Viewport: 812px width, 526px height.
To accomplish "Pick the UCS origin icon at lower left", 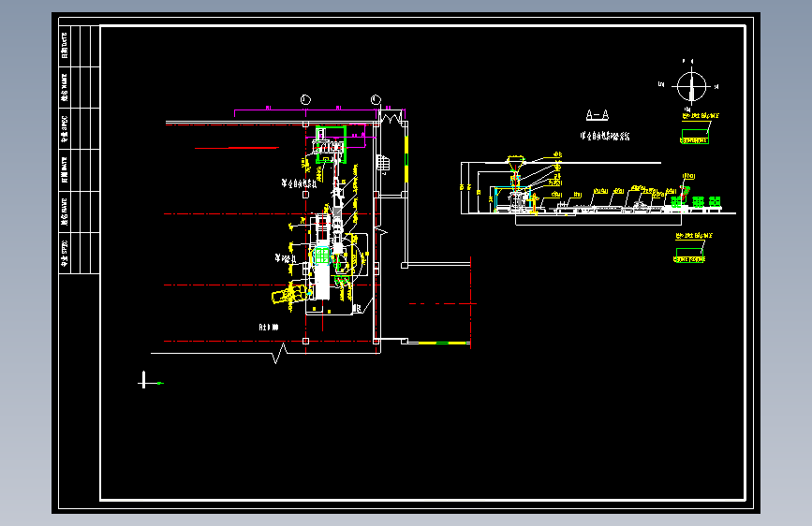I will 150,380.
